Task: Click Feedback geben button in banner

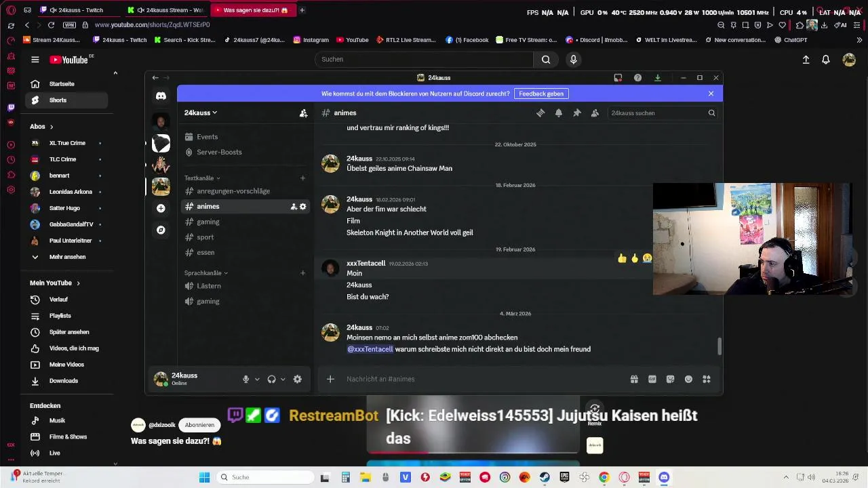Action: click(x=541, y=94)
